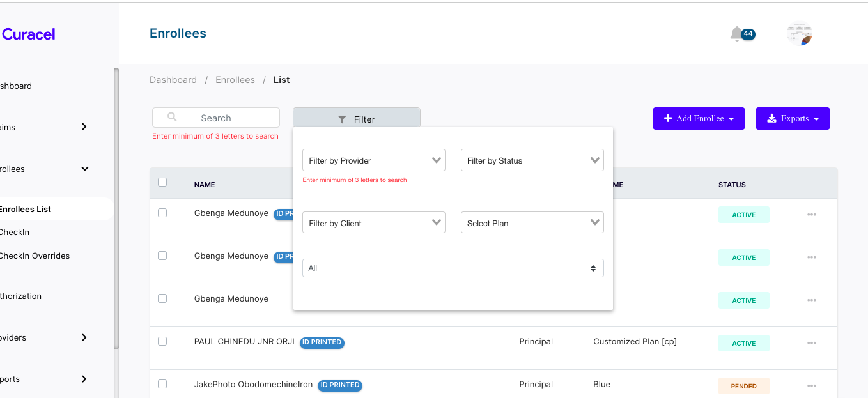Open the user profile avatar
This screenshot has width=868, height=398.
[799, 34]
